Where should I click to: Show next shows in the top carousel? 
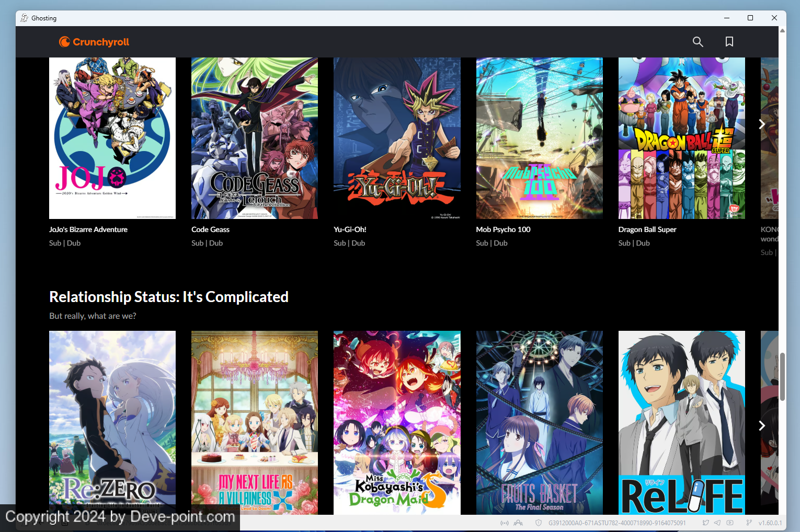(x=762, y=124)
